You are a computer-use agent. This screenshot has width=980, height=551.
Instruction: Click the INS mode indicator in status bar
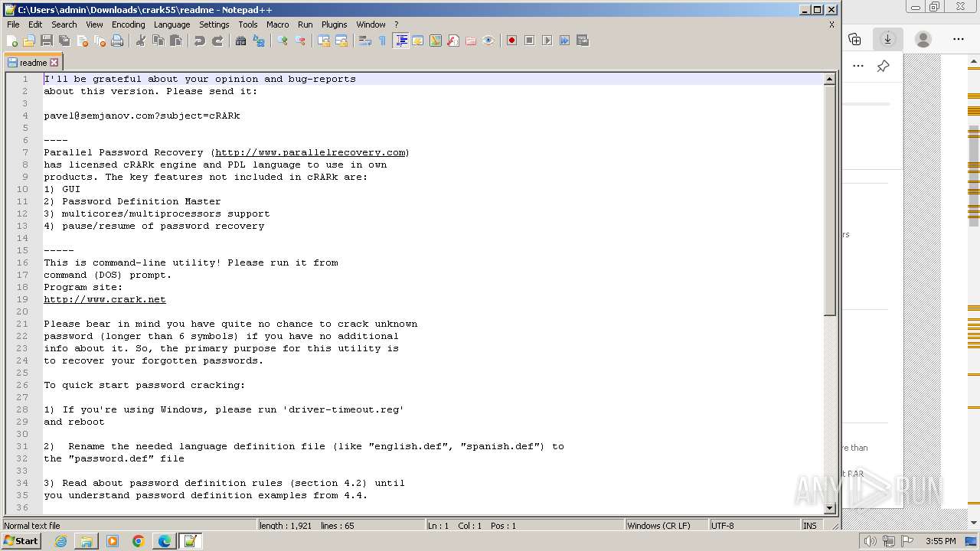pyautogui.click(x=810, y=526)
